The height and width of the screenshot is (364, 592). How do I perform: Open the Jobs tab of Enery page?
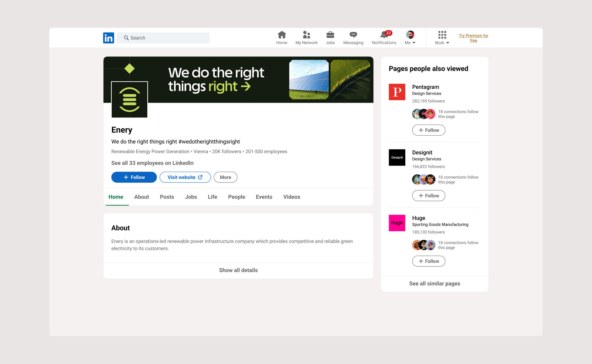coord(191,197)
